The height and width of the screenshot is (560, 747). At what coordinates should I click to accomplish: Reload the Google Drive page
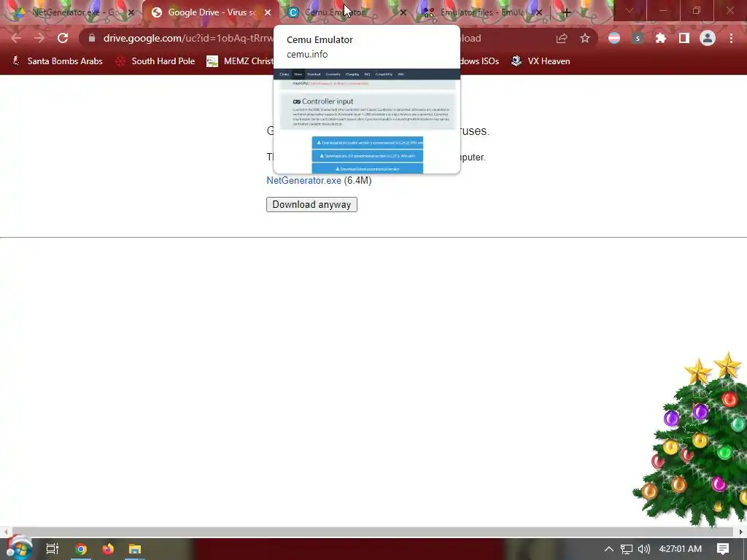coord(63,38)
